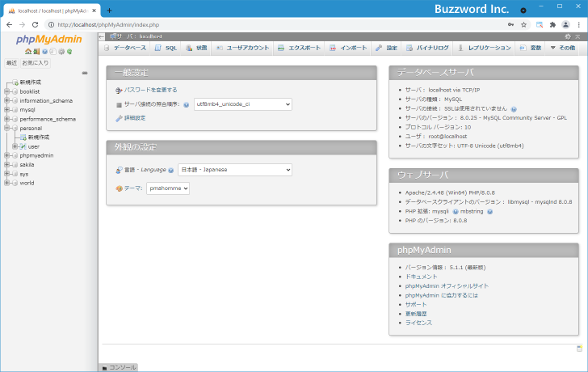
Task: Click the 更新履歴 link
Action: coord(416,314)
